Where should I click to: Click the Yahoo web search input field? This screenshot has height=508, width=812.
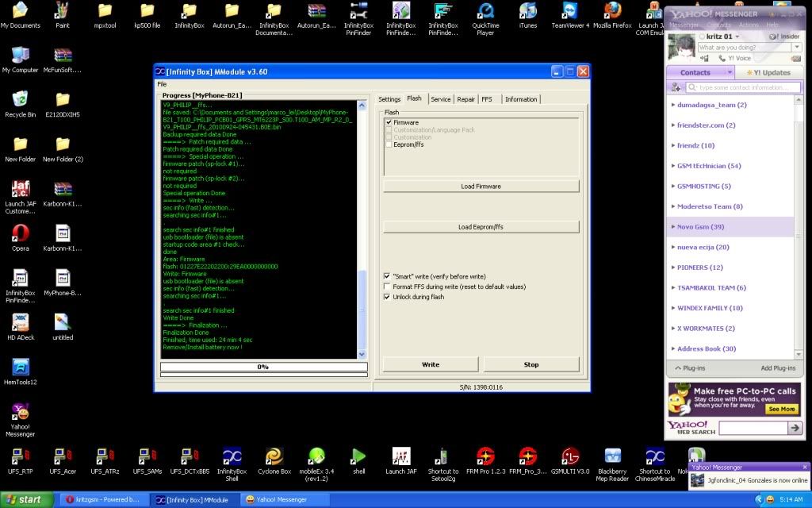753,428
